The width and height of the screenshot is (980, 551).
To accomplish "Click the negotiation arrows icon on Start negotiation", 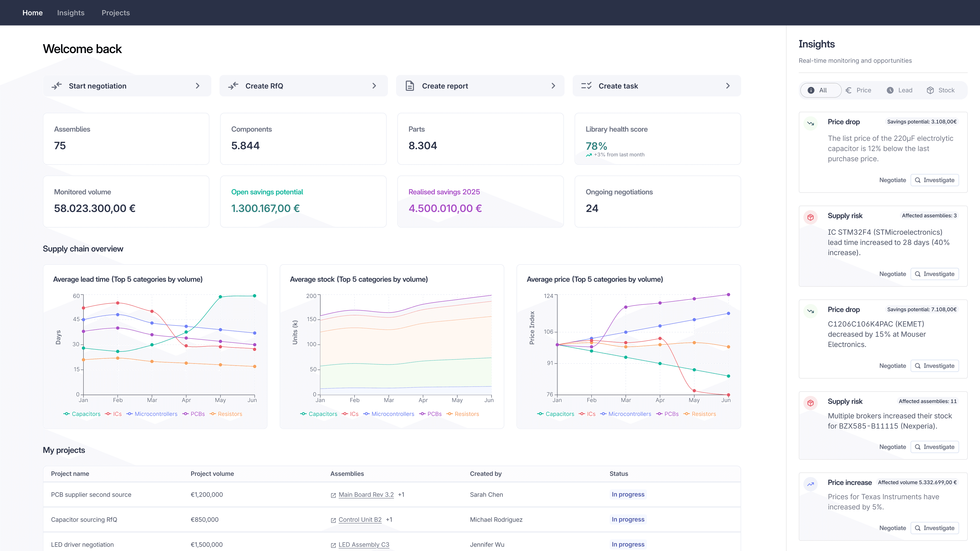I will 57,86.
